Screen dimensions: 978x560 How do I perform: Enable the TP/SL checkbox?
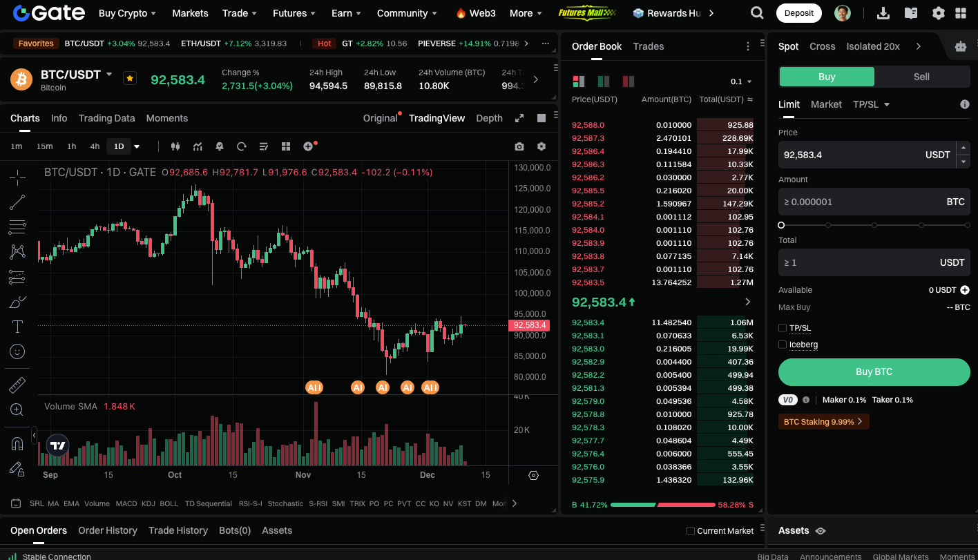click(783, 328)
